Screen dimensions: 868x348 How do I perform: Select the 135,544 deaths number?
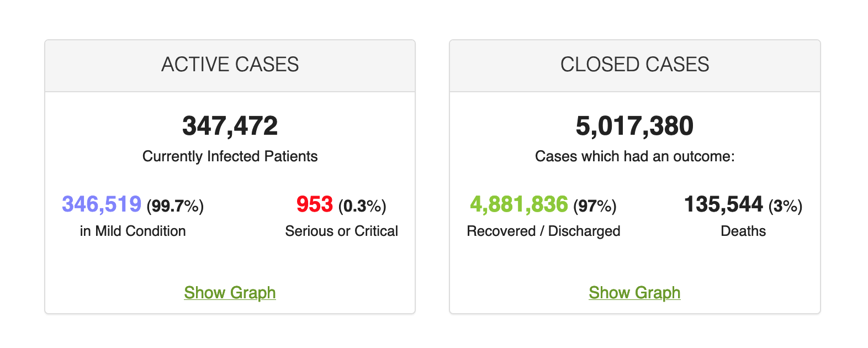723,204
